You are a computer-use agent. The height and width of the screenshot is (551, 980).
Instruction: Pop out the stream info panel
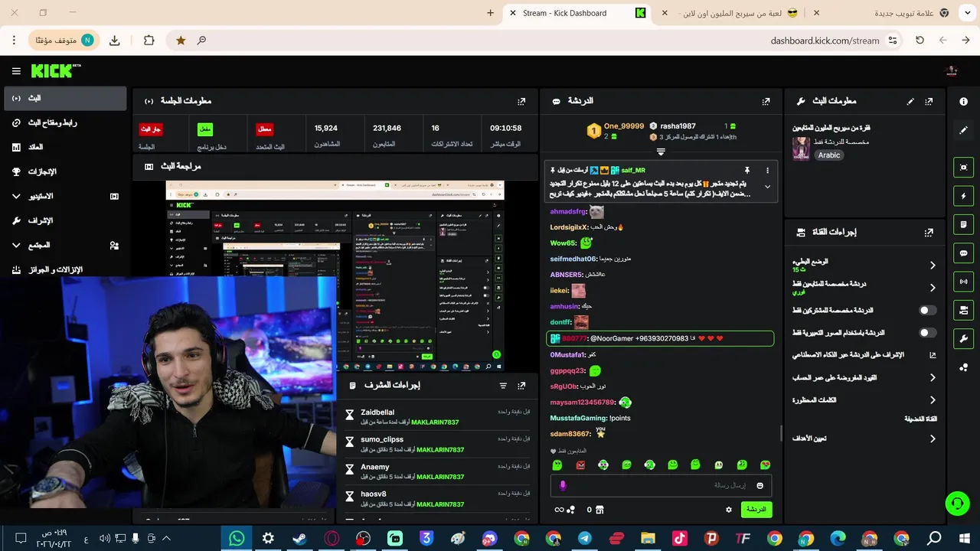tap(929, 101)
